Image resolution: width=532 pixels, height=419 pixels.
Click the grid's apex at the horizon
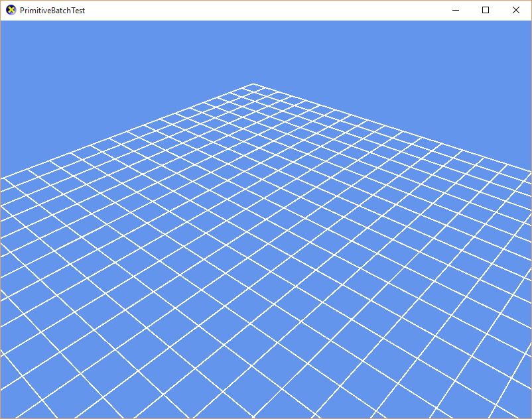pyautogui.click(x=254, y=84)
